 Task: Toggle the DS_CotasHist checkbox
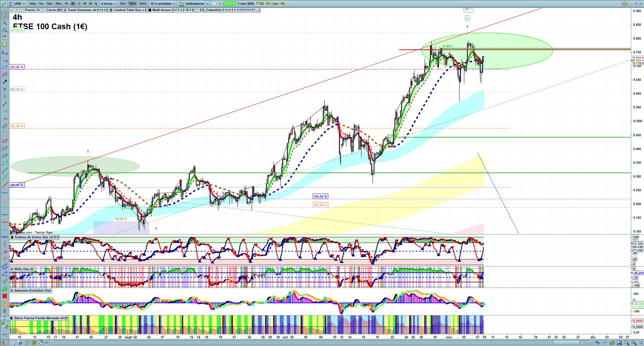(x=197, y=10)
